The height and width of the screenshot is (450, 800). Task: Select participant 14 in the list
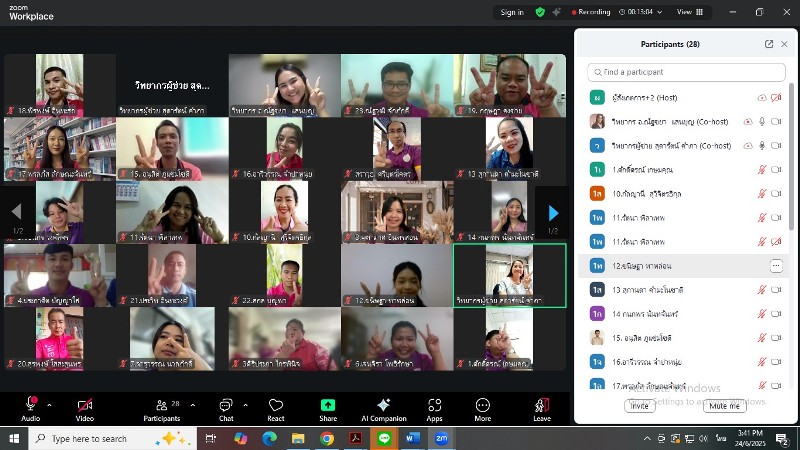coord(684,314)
